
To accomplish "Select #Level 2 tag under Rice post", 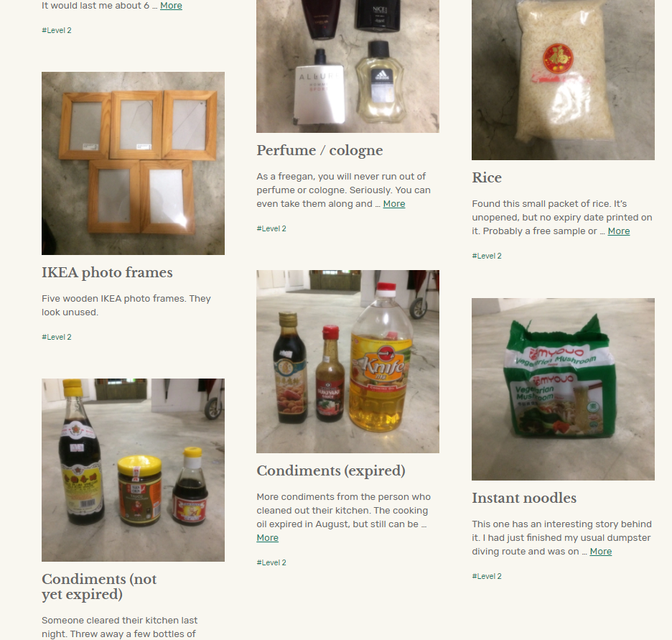I will pyautogui.click(x=487, y=256).
